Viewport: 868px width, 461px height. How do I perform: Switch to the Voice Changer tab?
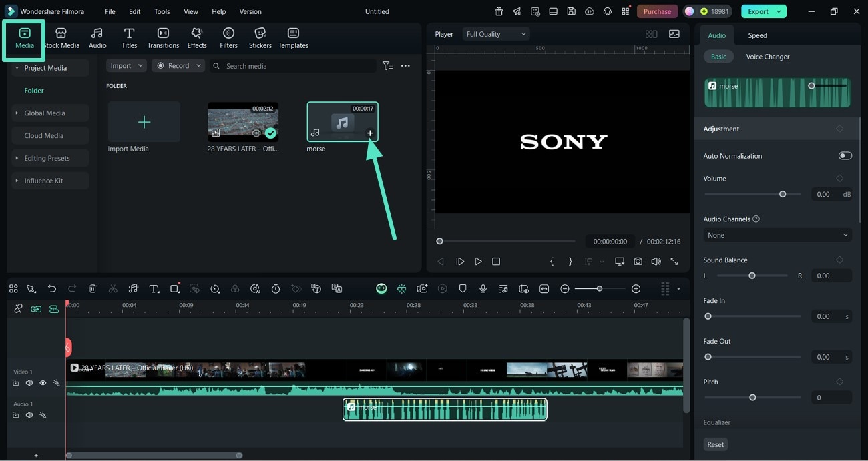[767, 57]
